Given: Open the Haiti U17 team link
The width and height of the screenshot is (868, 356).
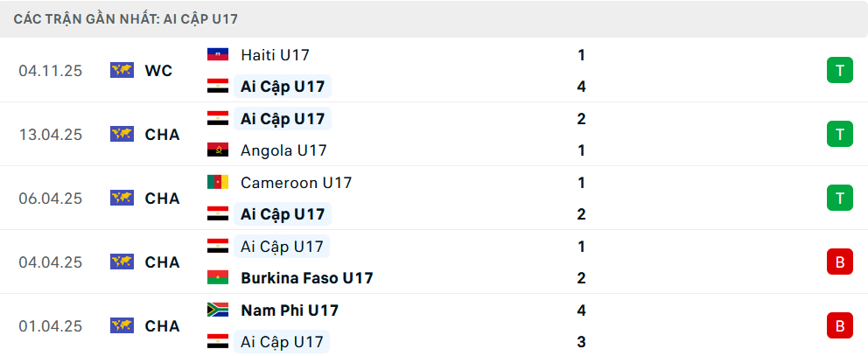Looking at the screenshot, I should [275, 55].
